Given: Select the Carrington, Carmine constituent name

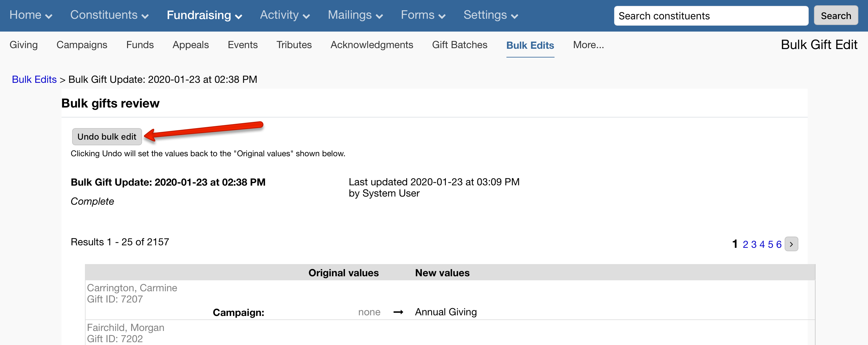Looking at the screenshot, I should (x=132, y=288).
